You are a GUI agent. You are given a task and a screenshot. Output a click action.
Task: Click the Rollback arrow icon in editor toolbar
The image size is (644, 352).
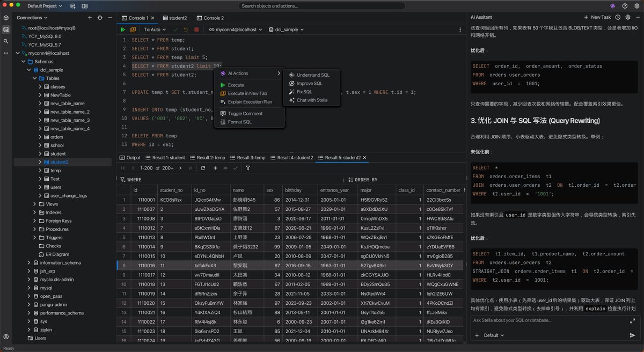tap(186, 30)
